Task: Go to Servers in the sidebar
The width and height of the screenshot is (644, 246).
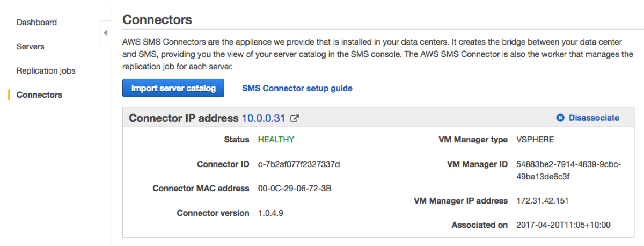Action: tap(31, 47)
